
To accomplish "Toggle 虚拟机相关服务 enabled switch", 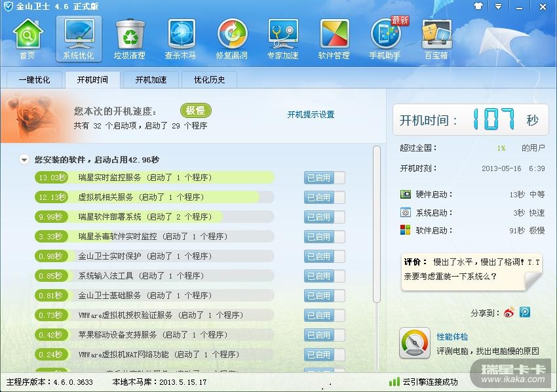I will [324, 197].
